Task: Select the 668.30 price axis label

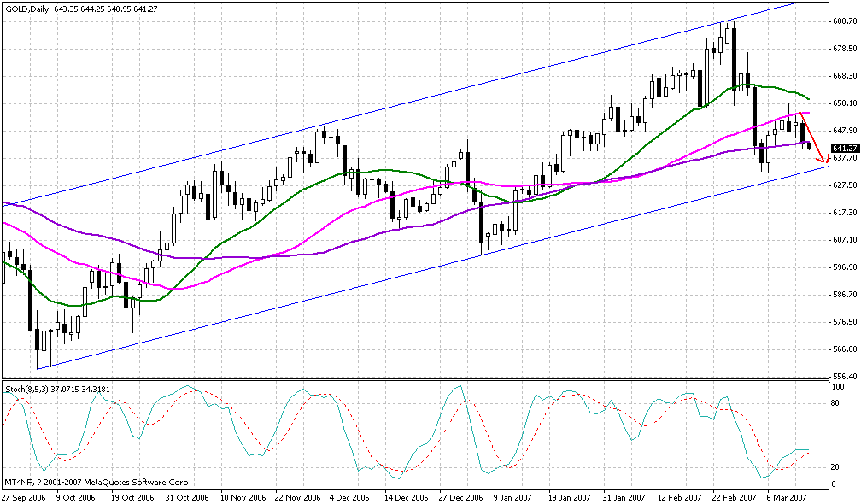Action: (845, 76)
